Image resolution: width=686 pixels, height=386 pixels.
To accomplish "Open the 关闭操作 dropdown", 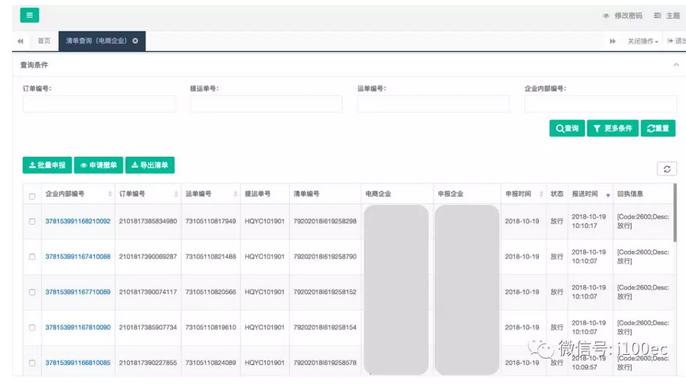I will (643, 41).
